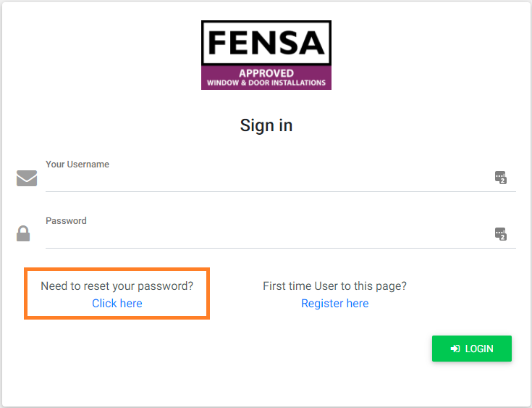The width and height of the screenshot is (532, 408).
Task: Click 'Need to reset your password?' text
Action: 117,286
